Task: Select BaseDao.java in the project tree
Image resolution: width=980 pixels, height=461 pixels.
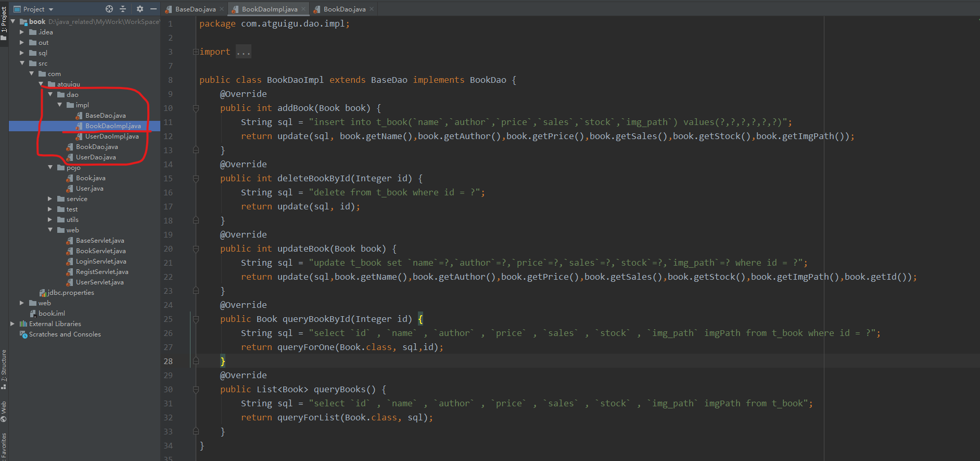Action: (x=105, y=115)
